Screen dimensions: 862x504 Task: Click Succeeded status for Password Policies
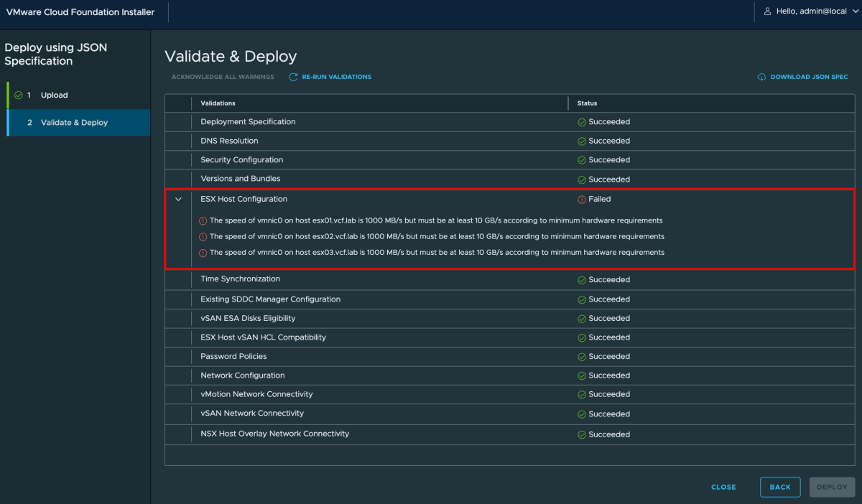pyautogui.click(x=609, y=357)
